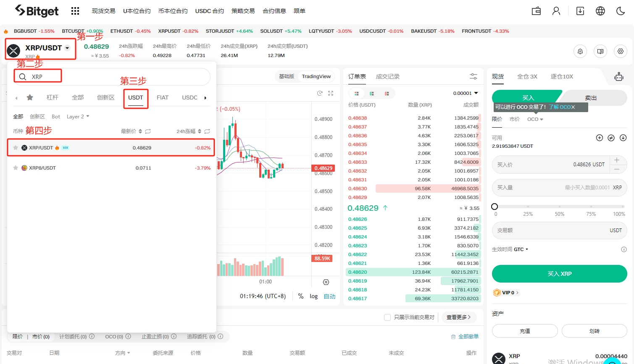This screenshot has width=634, height=364.
Task: Open the GTC time-in-force dropdown
Action: (521, 249)
